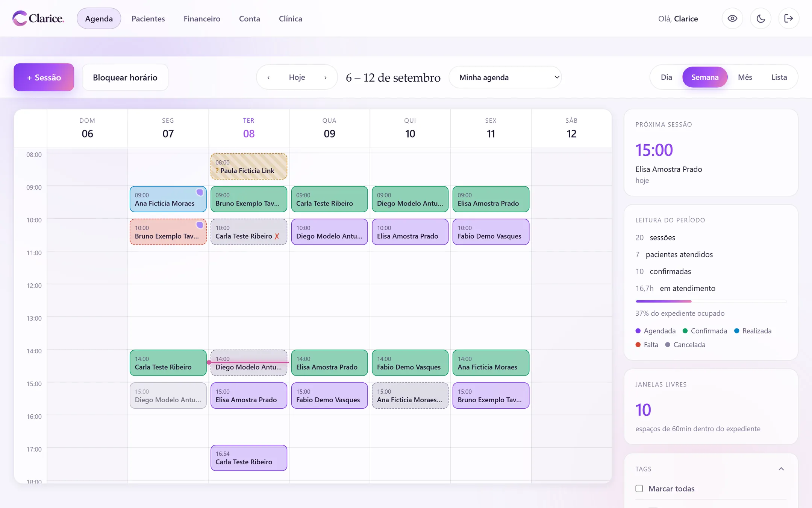Click the logout icon

[789, 18]
